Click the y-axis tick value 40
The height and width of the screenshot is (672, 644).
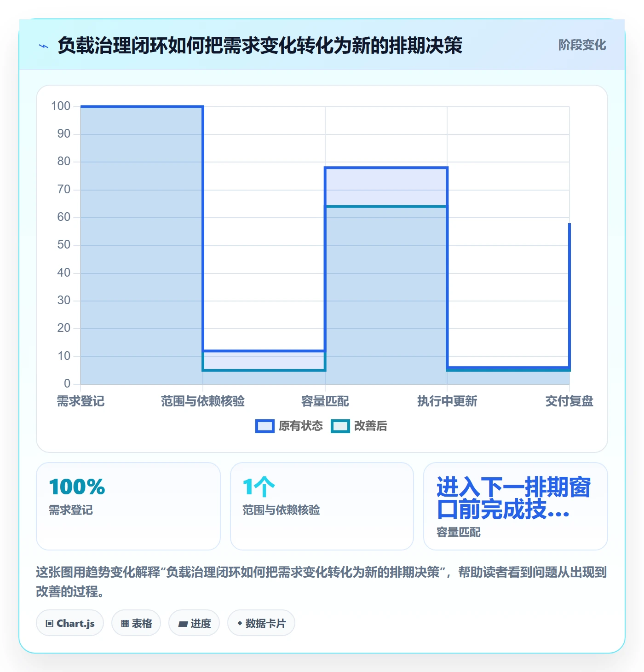click(x=64, y=273)
